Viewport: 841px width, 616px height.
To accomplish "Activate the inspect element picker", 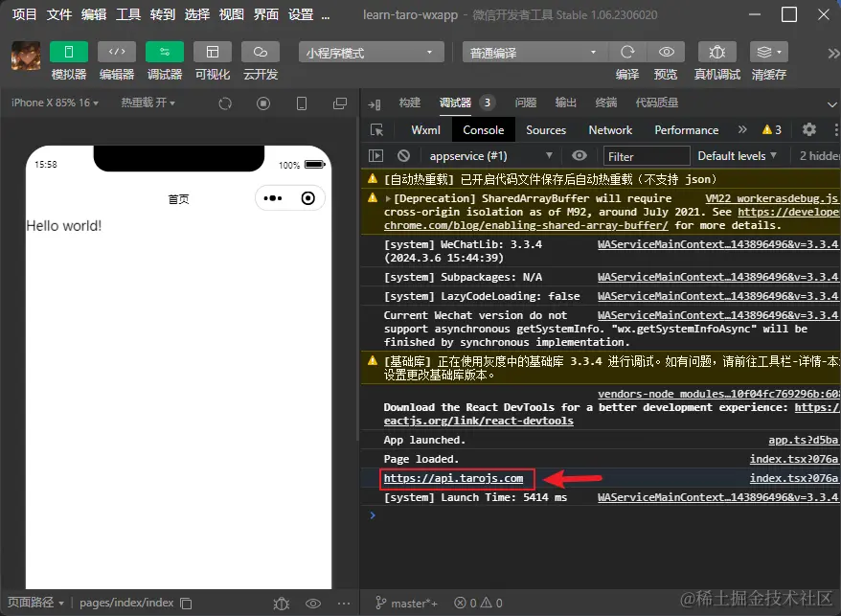I will point(377,130).
